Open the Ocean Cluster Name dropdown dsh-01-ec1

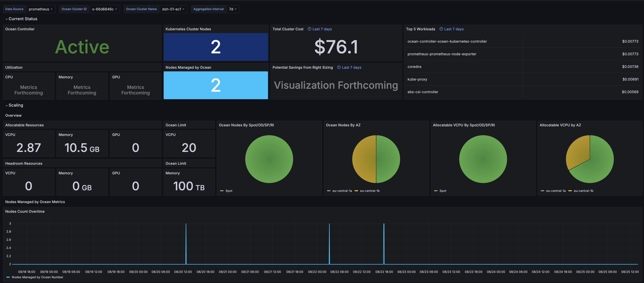click(x=173, y=9)
